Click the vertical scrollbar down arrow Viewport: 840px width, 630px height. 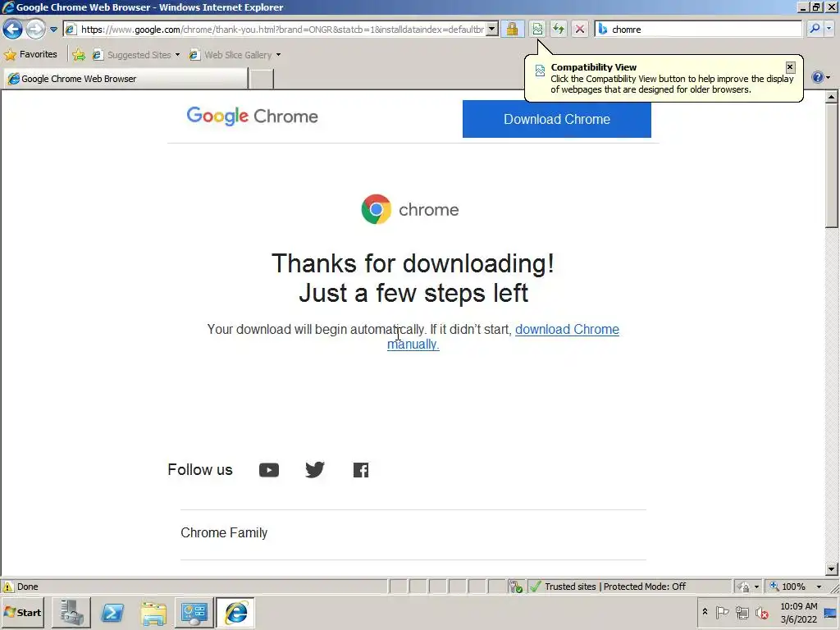click(x=832, y=569)
